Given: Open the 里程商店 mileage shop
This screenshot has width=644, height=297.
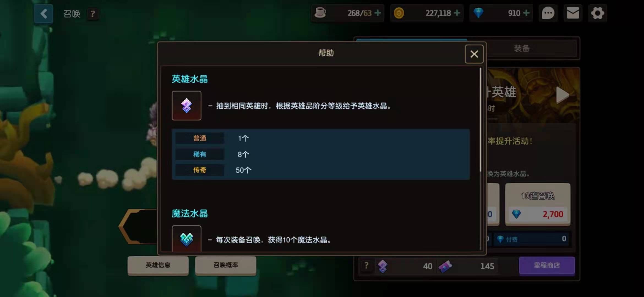Looking at the screenshot, I should [547, 265].
